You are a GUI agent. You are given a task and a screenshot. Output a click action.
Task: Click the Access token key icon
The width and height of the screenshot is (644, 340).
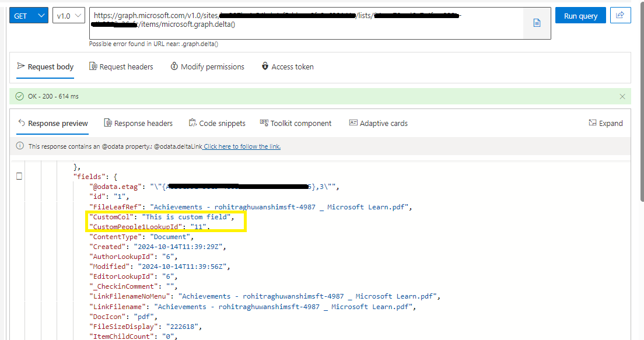[x=265, y=66]
